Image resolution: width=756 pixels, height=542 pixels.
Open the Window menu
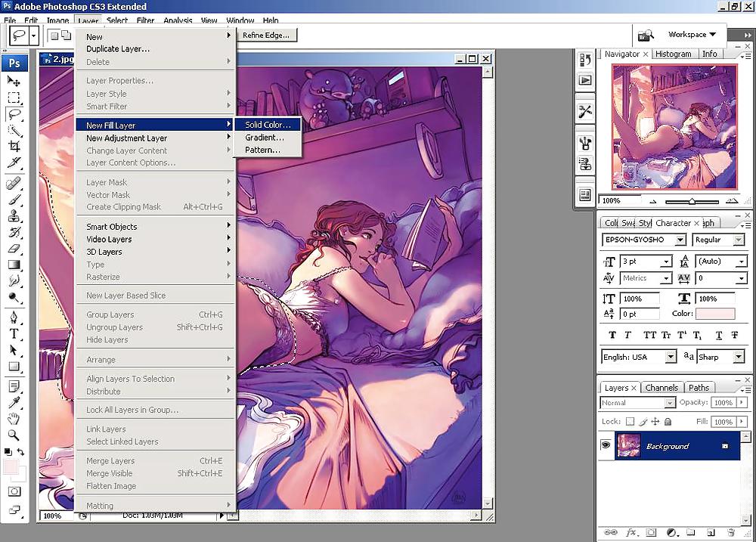pyautogui.click(x=240, y=20)
